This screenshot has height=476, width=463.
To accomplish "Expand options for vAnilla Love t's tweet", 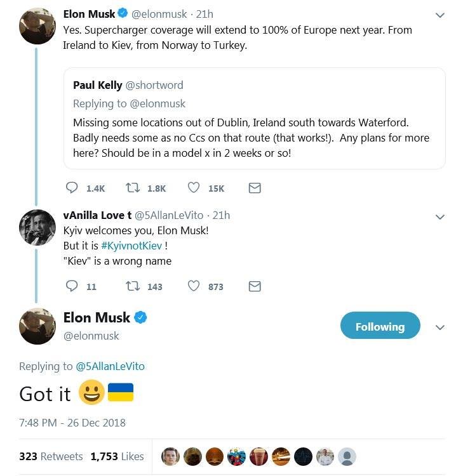I will (440, 217).
